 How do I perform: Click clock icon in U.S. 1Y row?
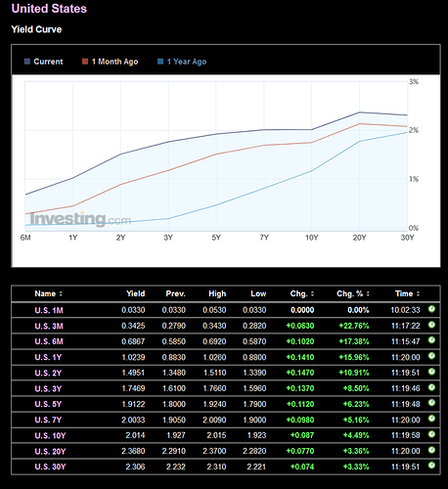431,356
